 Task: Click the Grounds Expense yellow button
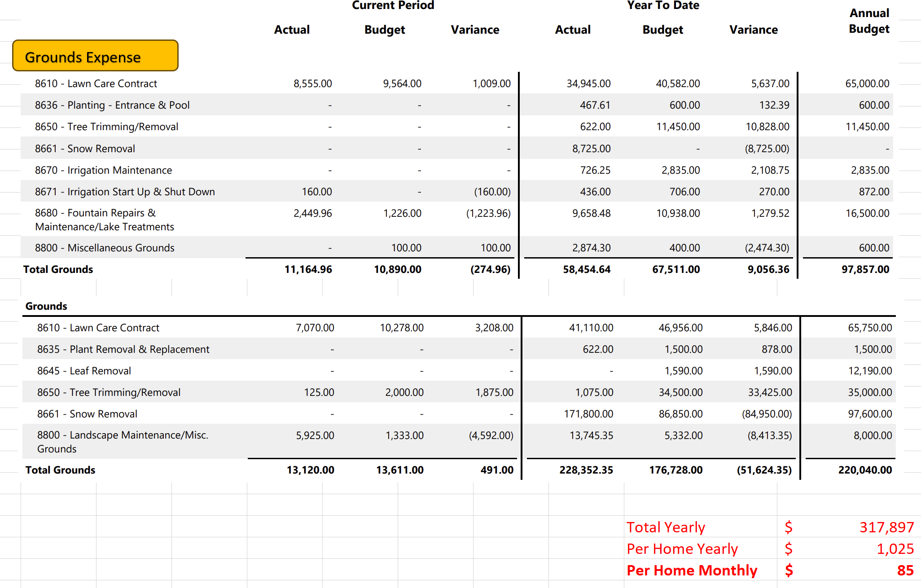pos(95,56)
